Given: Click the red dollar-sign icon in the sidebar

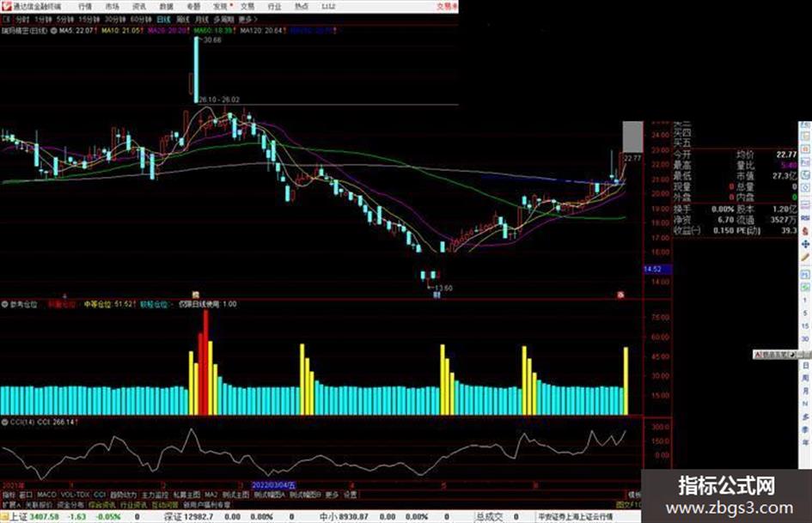Looking at the screenshot, I should coord(806,231).
